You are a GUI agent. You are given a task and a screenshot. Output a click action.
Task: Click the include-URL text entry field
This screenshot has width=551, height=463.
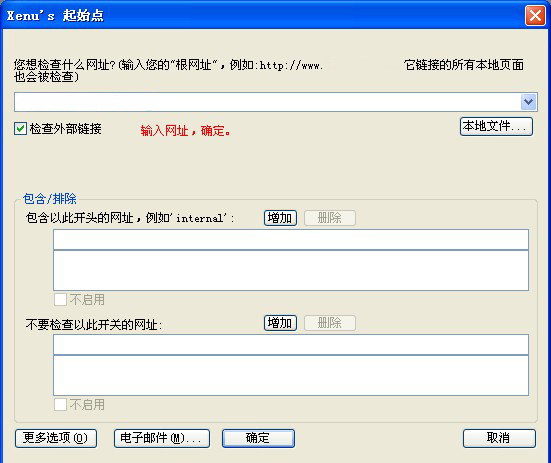tap(291, 240)
